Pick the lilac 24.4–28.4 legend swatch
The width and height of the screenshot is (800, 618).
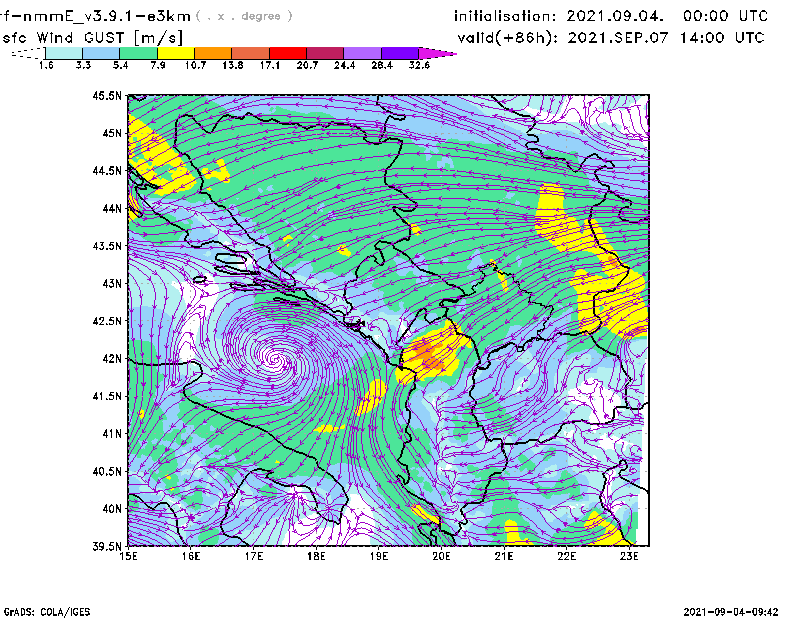point(363,53)
